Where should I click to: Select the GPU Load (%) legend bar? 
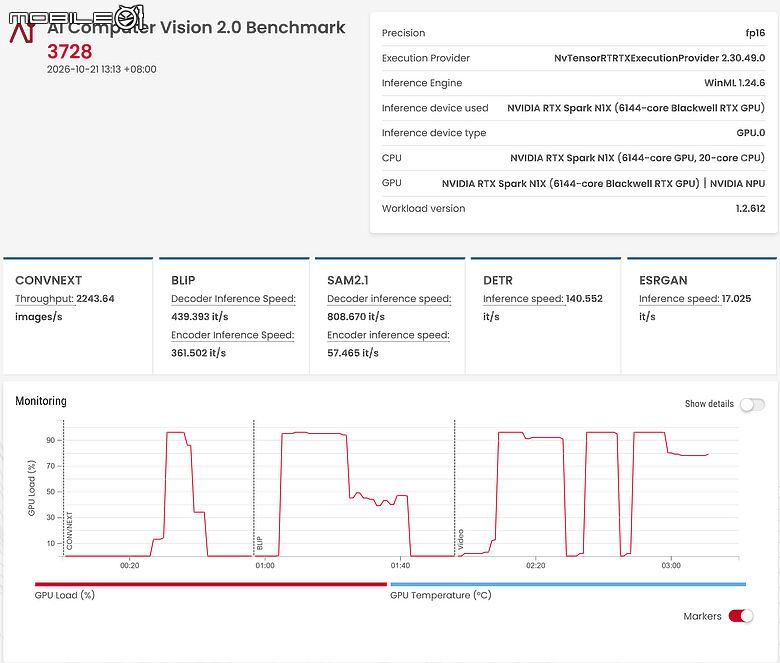pyautogui.click(x=210, y=584)
